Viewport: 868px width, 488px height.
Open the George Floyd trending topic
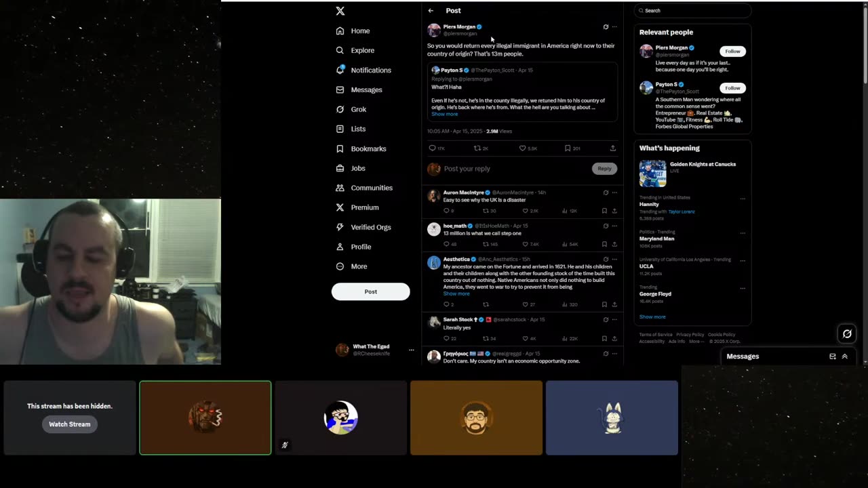pyautogui.click(x=655, y=294)
